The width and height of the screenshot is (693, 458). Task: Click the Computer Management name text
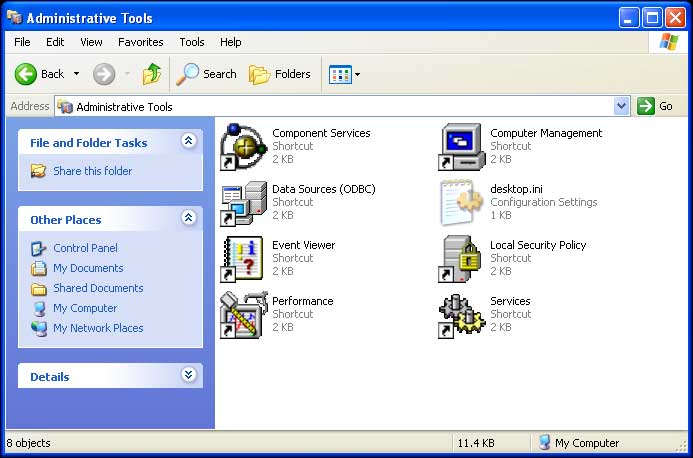pyautogui.click(x=546, y=133)
